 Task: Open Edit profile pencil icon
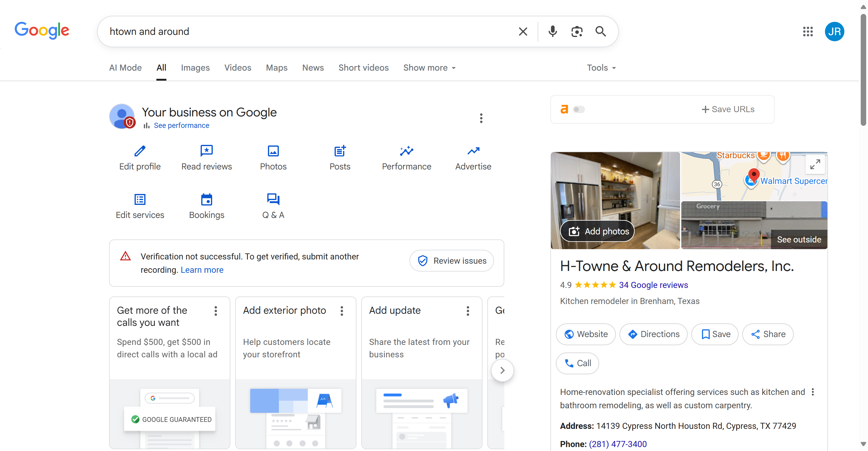[140, 151]
